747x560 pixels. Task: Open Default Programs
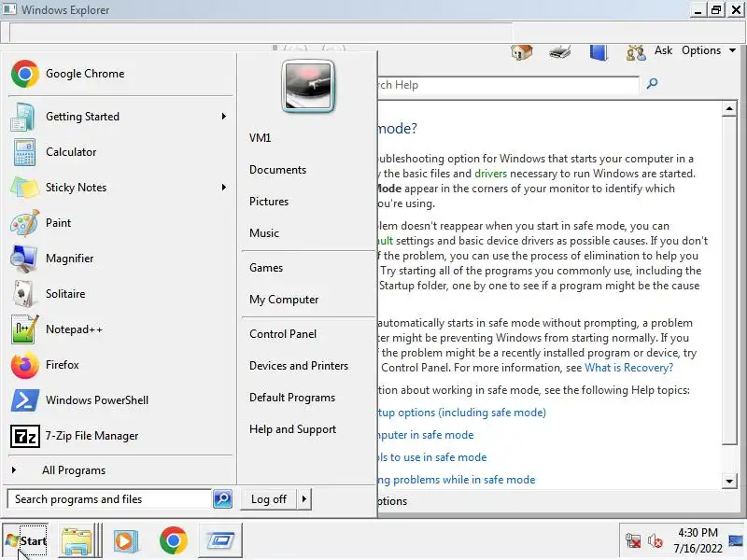click(x=292, y=398)
